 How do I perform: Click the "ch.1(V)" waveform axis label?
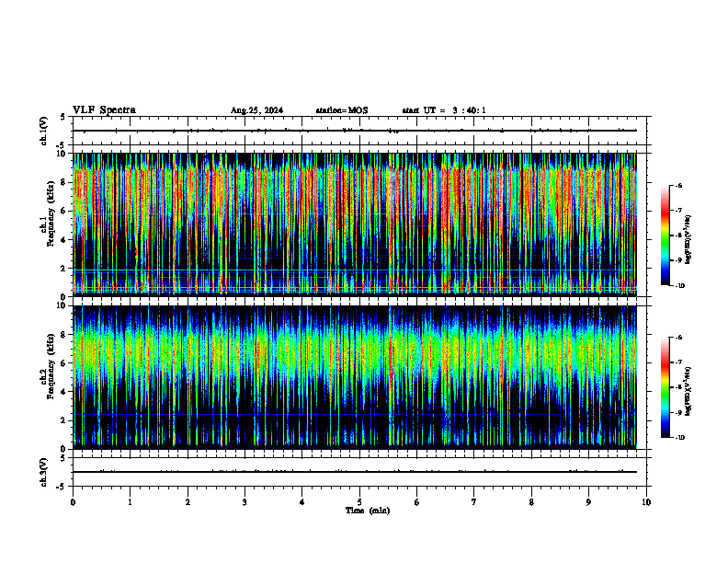tap(44, 131)
